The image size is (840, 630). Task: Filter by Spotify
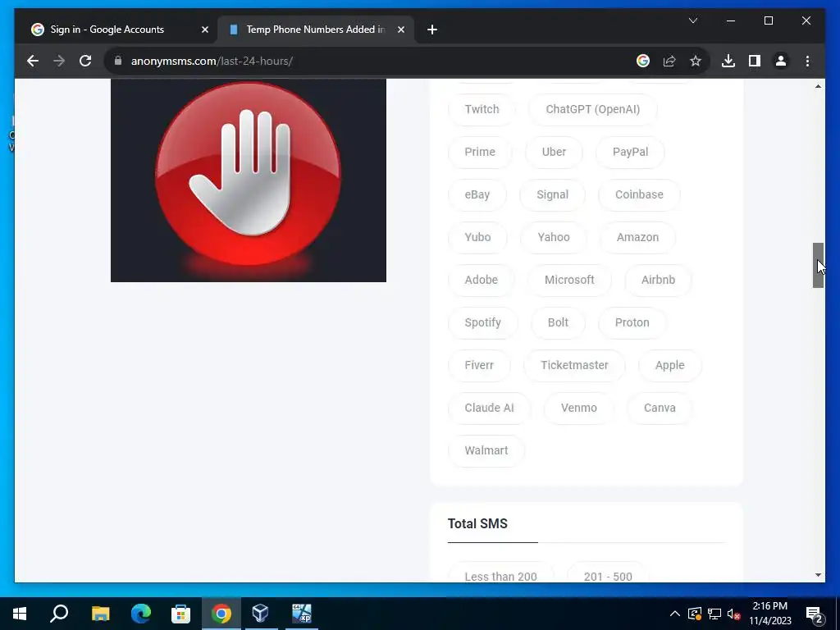482,322
